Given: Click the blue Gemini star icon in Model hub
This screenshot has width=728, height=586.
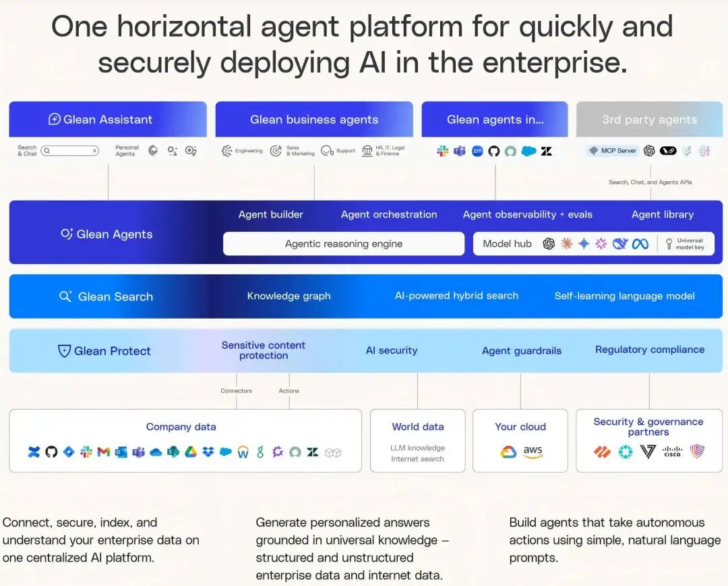Looking at the screenshot, I should click(584, 244).
